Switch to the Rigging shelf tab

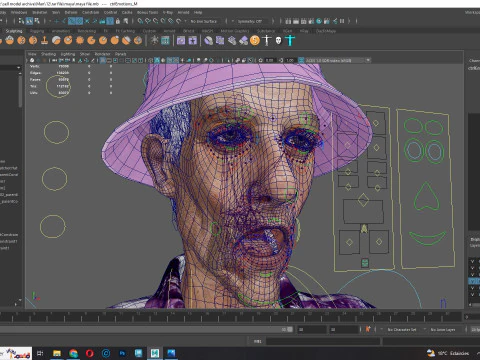tap(37, 31)
